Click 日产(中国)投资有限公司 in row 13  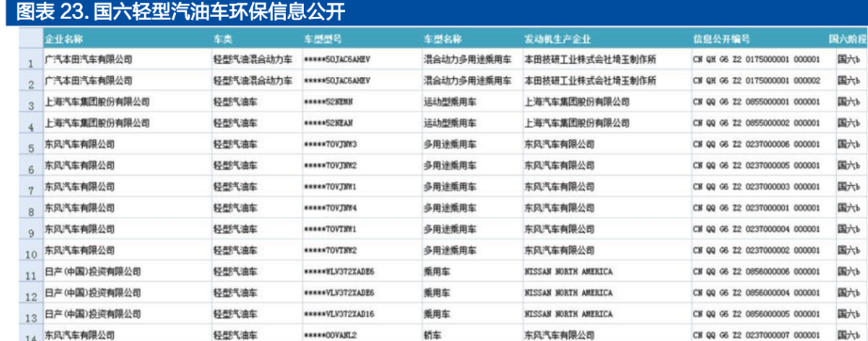[92, 314]
